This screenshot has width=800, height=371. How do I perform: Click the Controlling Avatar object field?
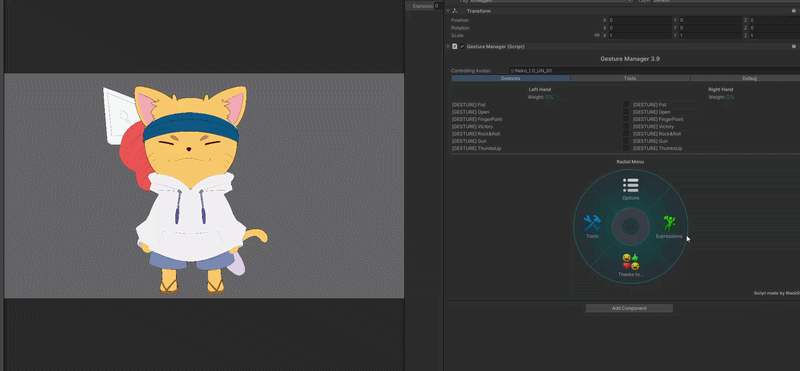(x=654, y=71)
